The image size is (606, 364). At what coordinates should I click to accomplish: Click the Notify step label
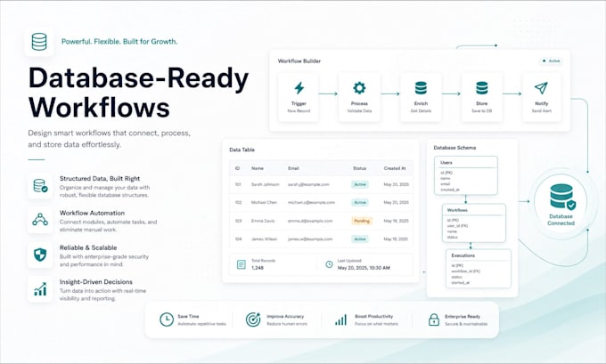pyautogui.click(x=542, y=103)
